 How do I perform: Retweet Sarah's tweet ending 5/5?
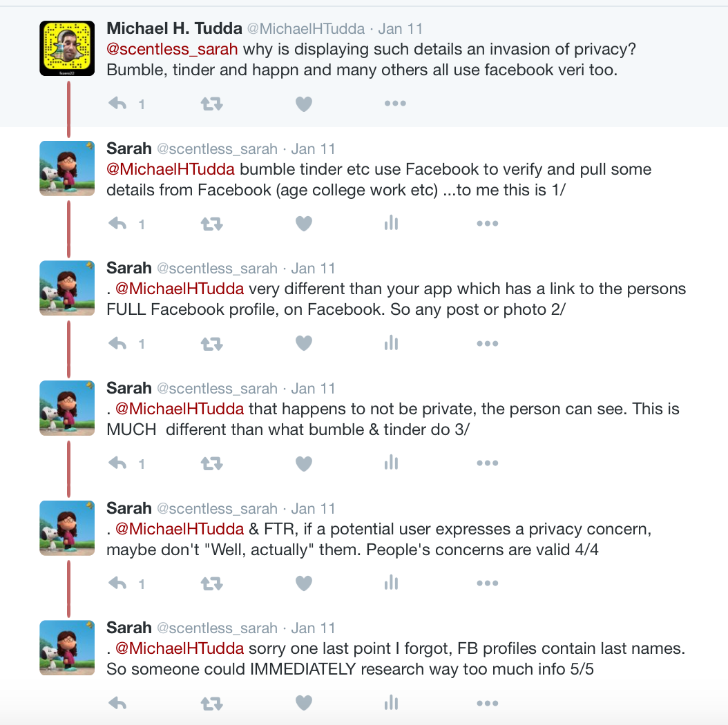coord(211,704)
